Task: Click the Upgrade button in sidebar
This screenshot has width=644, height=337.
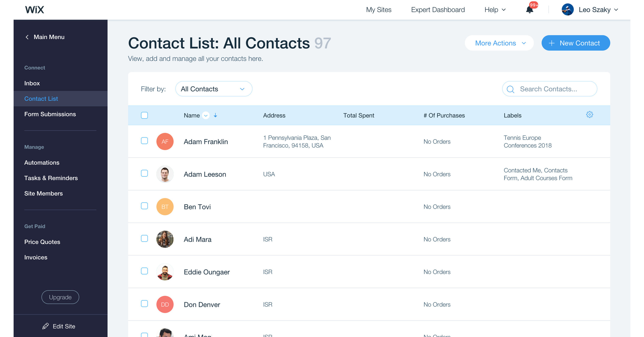Action: tap(60, 297)
